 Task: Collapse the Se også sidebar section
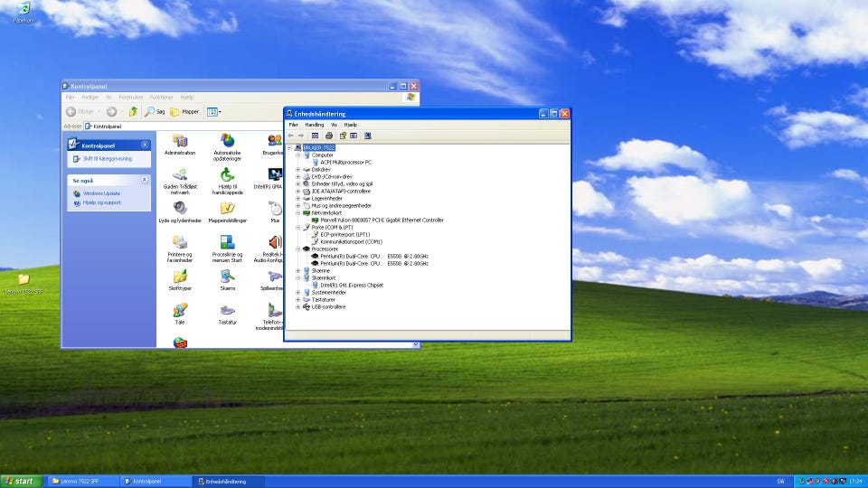[x=145, y=180]
